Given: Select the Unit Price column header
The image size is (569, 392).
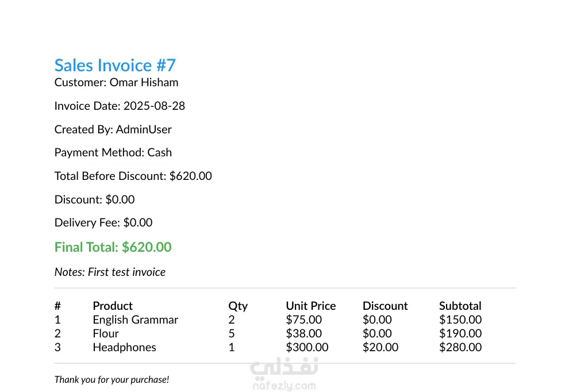Looking at the screenshot, I should [x=310, y=306].
